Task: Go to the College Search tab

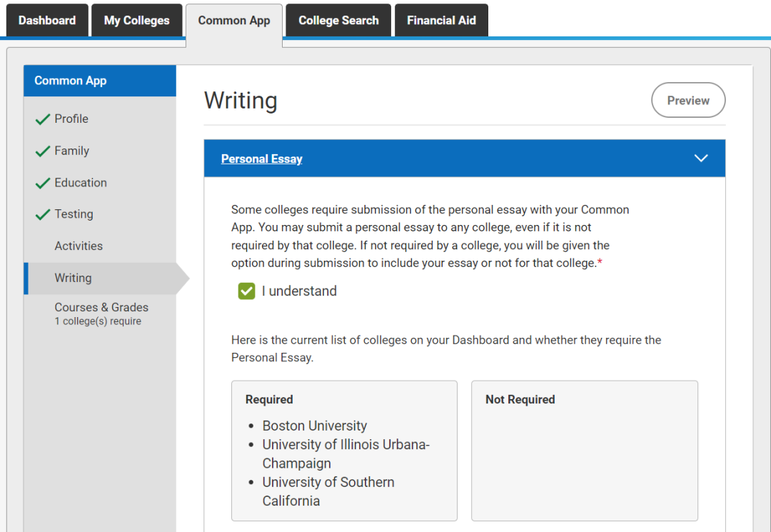Action: pyautogui.click(x=338, y=20)
